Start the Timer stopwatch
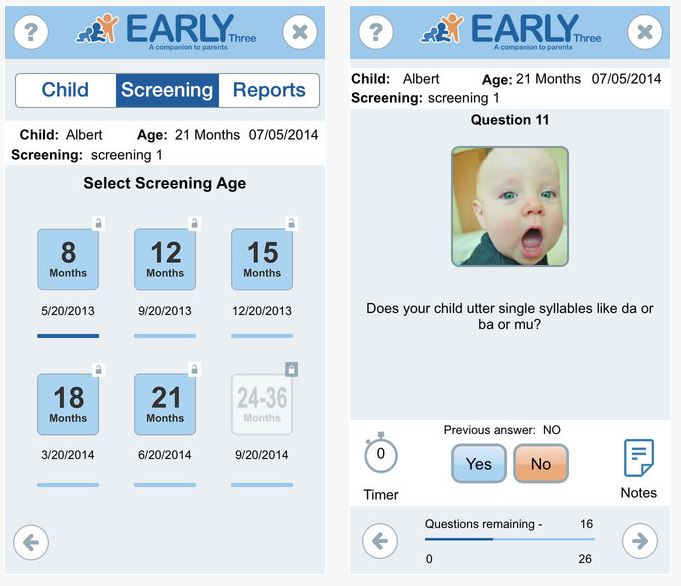681x586 pixels. (380, 457)
